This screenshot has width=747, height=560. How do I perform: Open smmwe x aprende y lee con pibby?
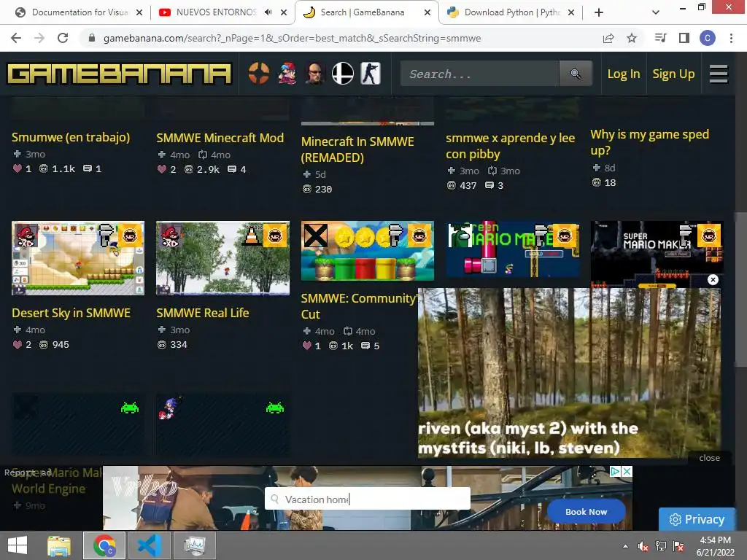click(x=510, y=146)
